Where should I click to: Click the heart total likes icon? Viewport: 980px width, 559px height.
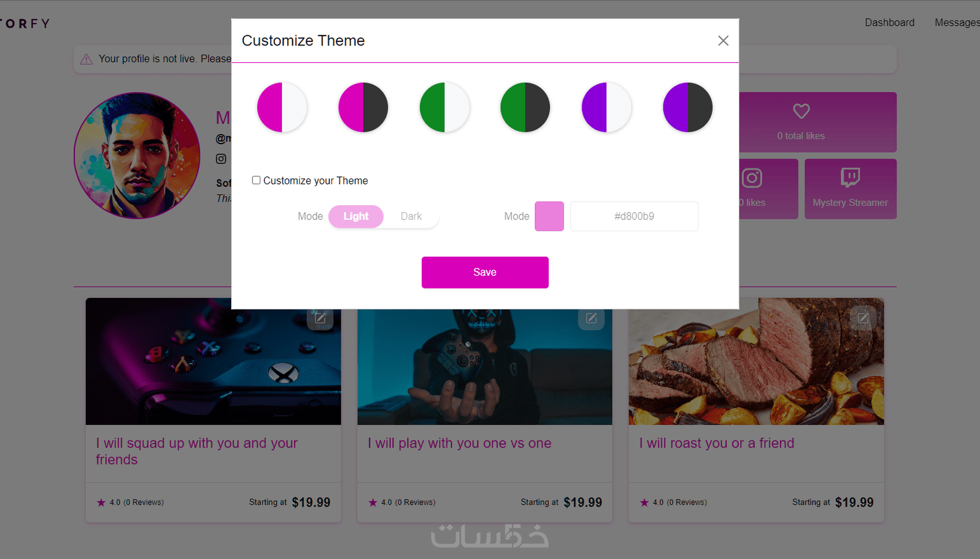(x=801, y=111)
